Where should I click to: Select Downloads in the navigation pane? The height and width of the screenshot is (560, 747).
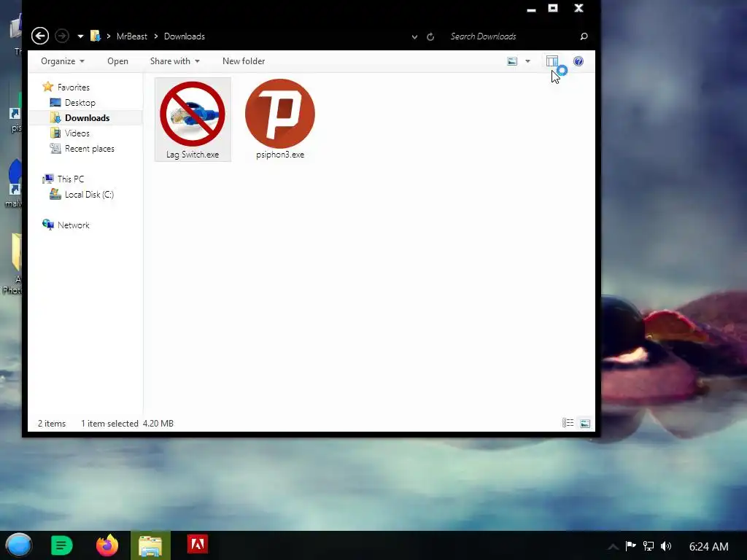[88, 117]
